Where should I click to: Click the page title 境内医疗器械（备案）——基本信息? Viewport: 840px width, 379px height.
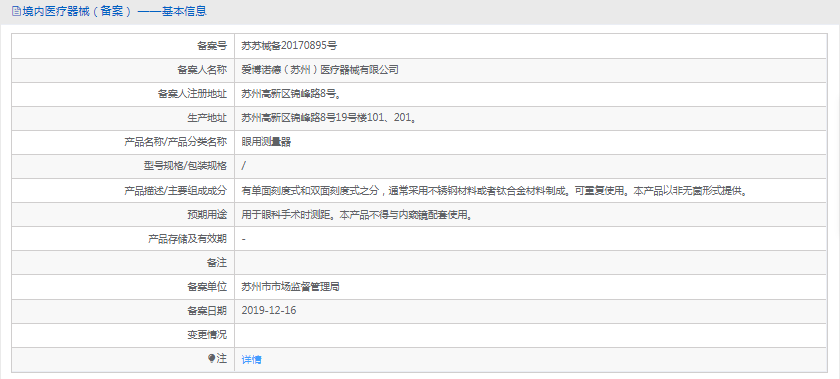point(114,11)
